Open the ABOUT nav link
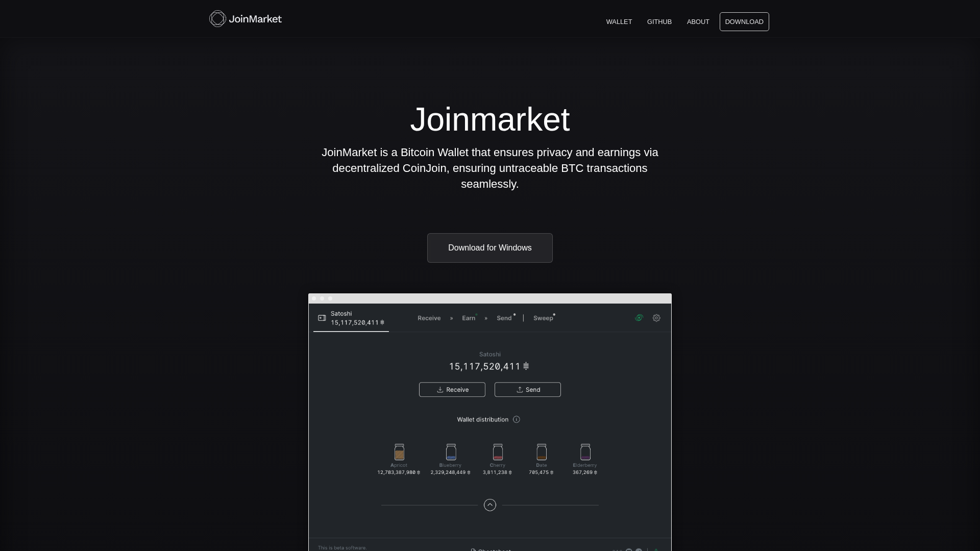 [698, 22]
